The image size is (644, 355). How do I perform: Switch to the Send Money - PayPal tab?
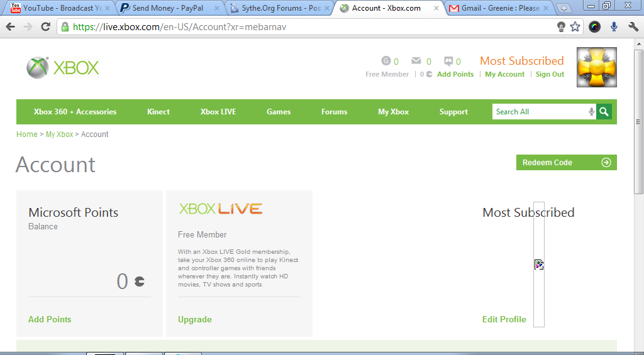coord(169,8)
